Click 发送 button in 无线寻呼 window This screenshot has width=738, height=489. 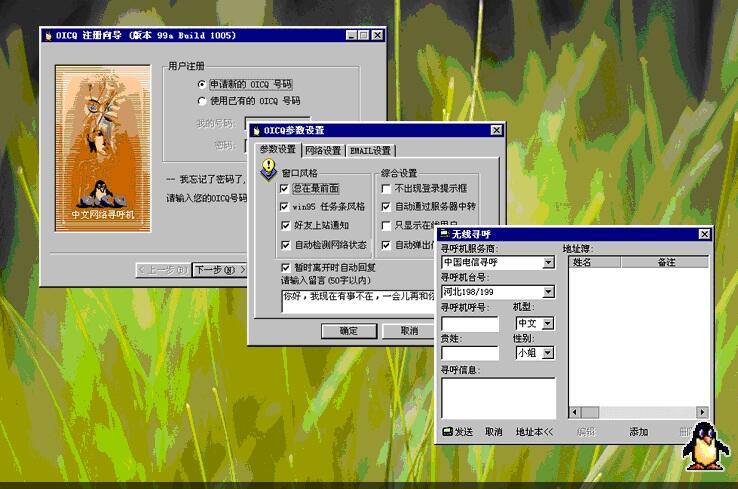pos(458,432)
